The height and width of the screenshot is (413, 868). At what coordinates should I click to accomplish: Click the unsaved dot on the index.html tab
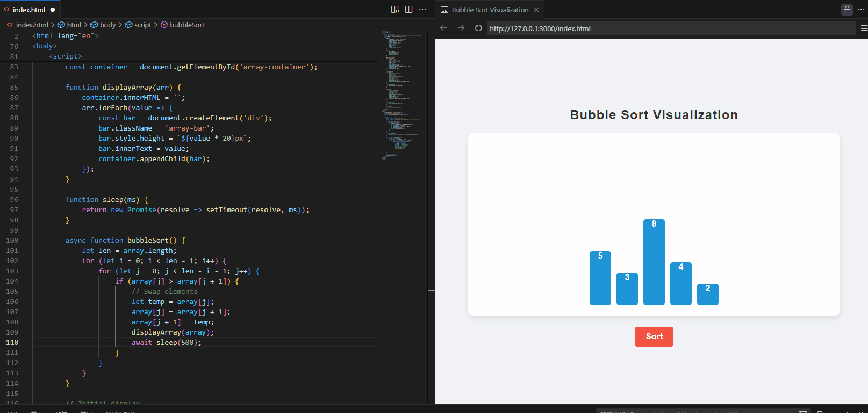(x=53, y=10)
